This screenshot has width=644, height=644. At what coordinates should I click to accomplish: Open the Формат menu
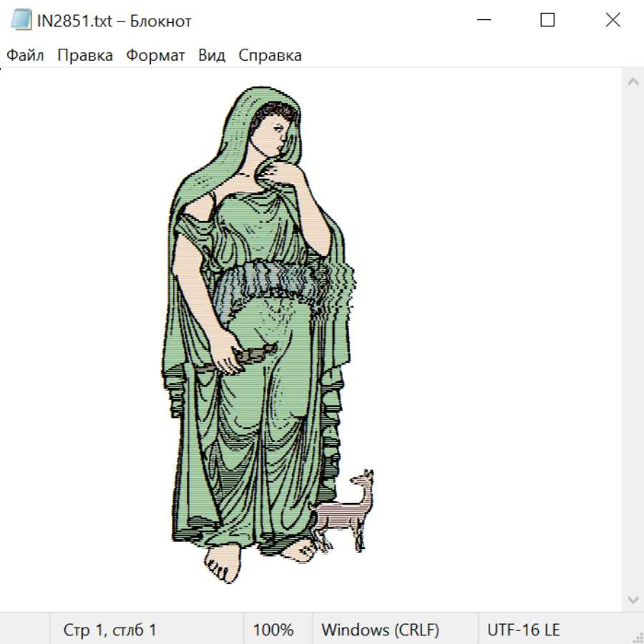[x=155, y=56]
